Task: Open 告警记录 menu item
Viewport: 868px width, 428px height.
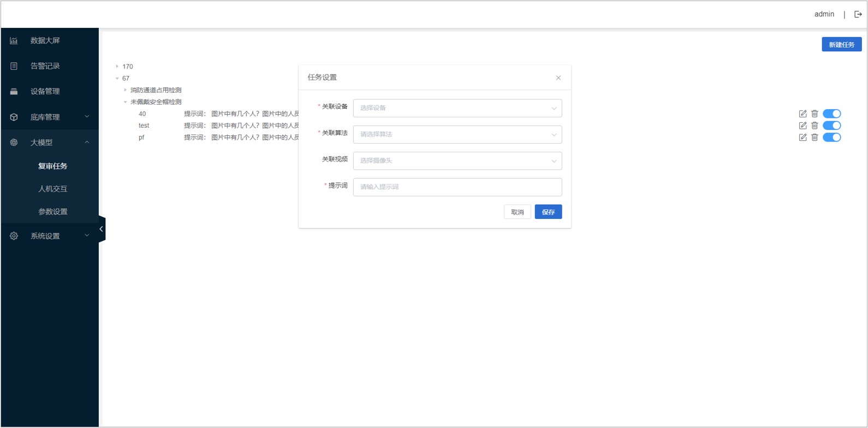Action: pyautogui.click(x=50, y=66)
